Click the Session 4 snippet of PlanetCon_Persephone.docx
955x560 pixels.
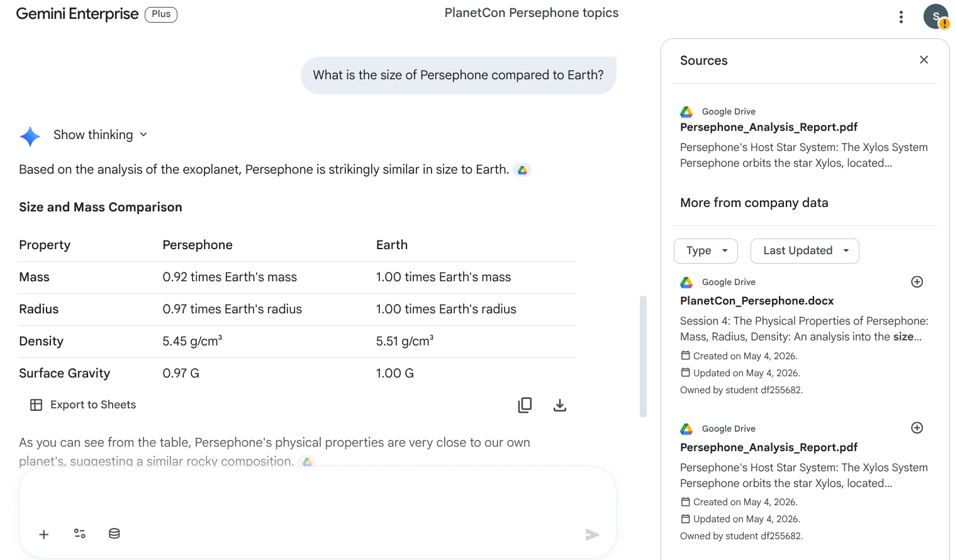[805, 328]
